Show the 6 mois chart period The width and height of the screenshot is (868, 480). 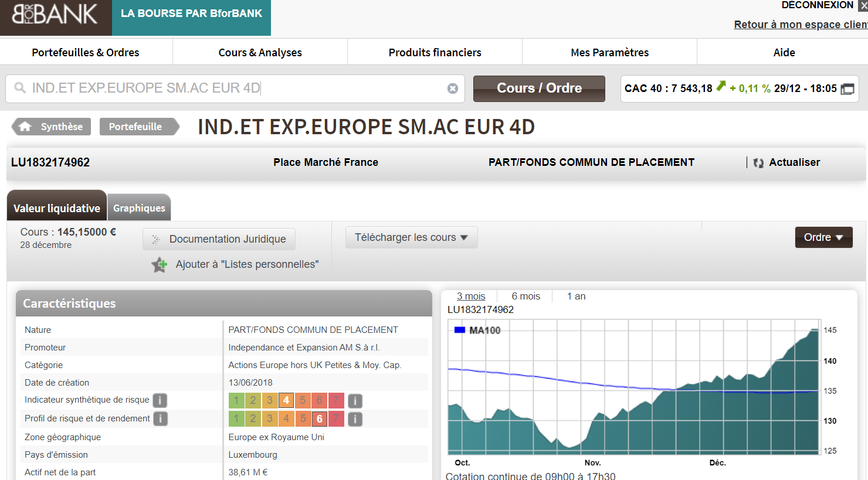tap(526, 297)
